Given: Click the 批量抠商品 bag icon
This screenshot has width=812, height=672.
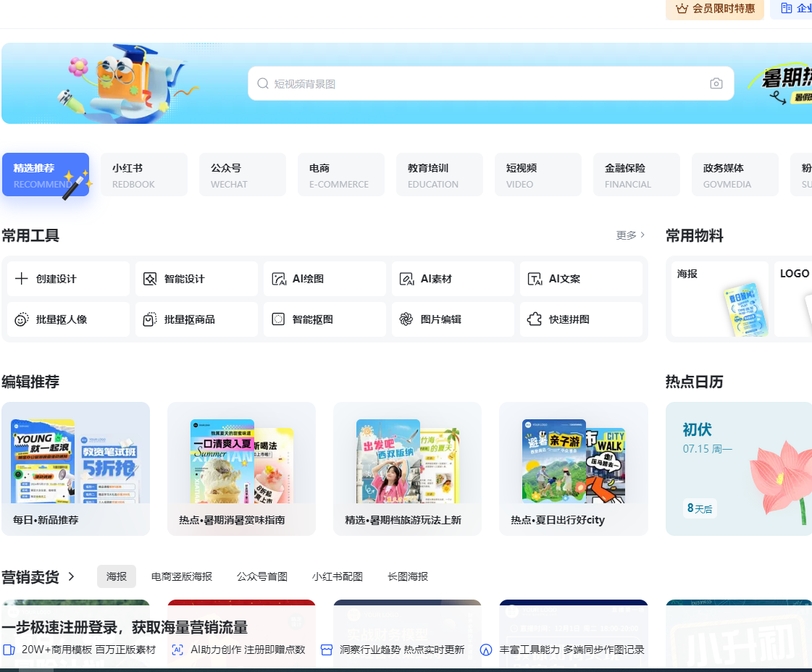Looking at the screenshot, I should pos(150,319).
